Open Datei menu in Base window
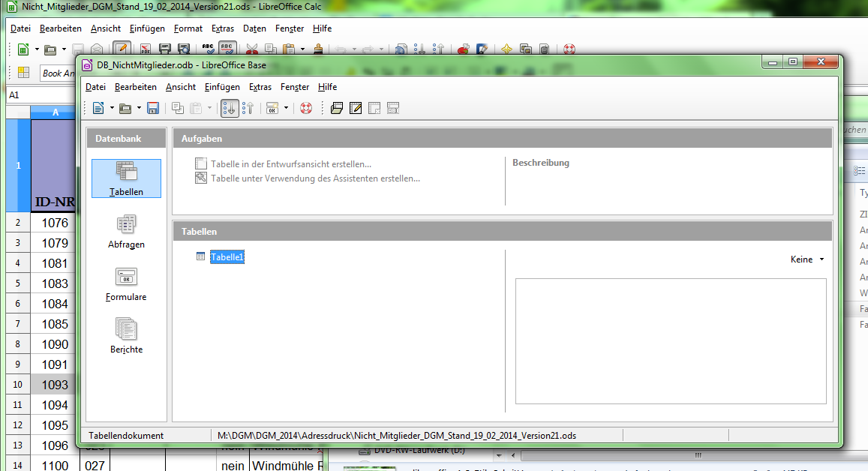Viewport: 868px width, 471px height. 95,87
